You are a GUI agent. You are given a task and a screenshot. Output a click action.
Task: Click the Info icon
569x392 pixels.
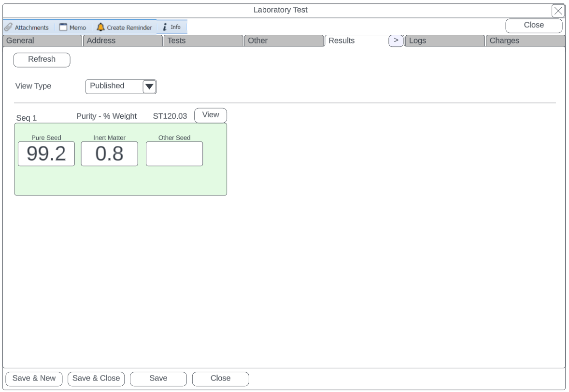point(165,28)
